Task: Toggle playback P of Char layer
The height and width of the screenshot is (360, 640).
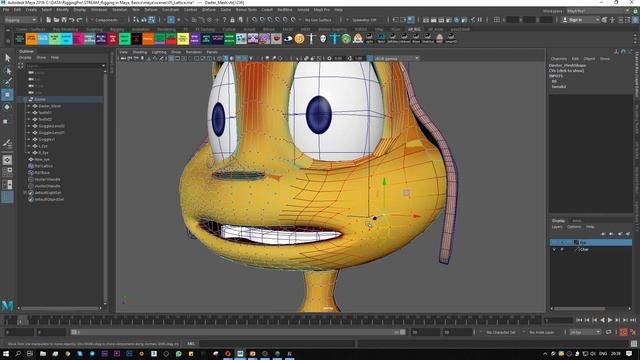Action: coord(562,249)
